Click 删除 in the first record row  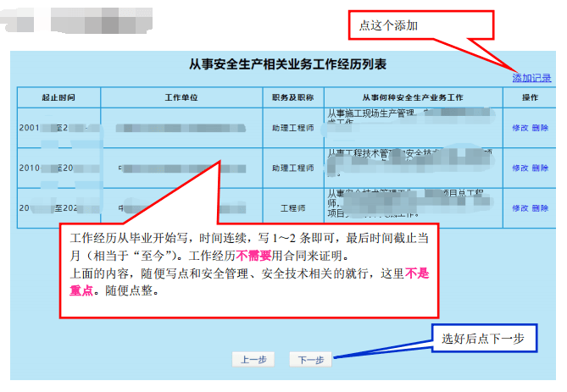[540, 128]
